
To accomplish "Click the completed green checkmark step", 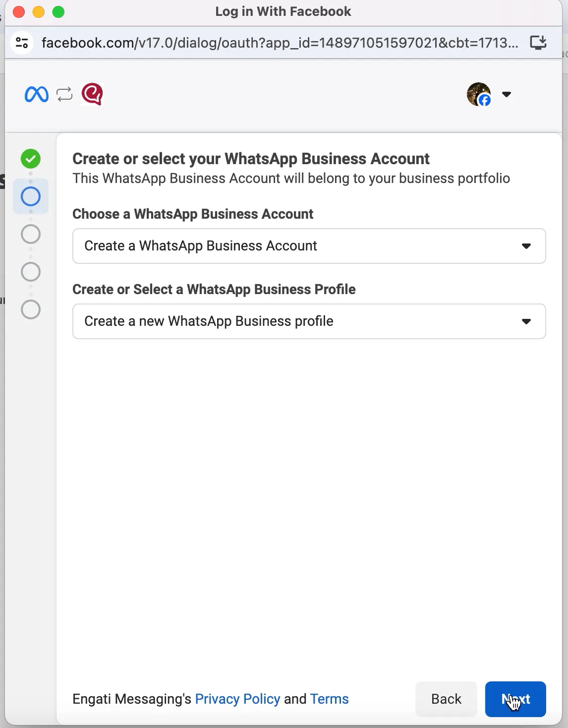I will [x=31, y=159].
